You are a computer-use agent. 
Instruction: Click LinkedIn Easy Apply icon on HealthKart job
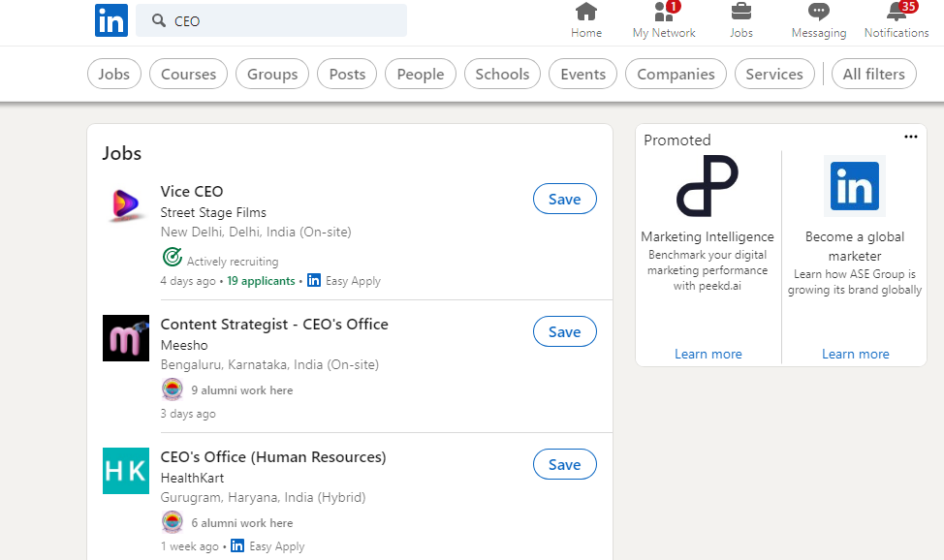point(237,545)
